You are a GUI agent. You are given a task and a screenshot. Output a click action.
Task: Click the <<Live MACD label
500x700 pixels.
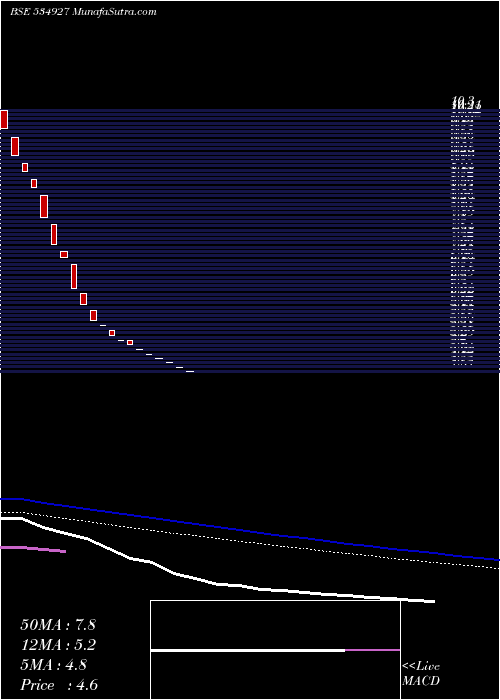pyautogui.click(x=421, y=674)
